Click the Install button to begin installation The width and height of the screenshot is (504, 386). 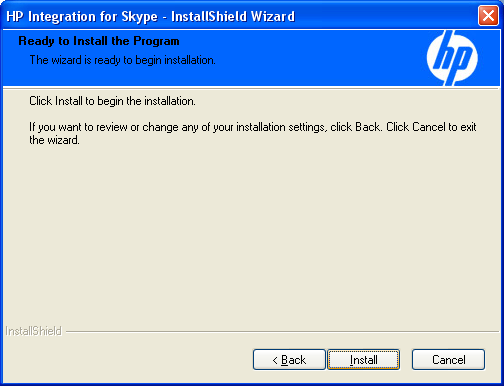click(363, 360)
